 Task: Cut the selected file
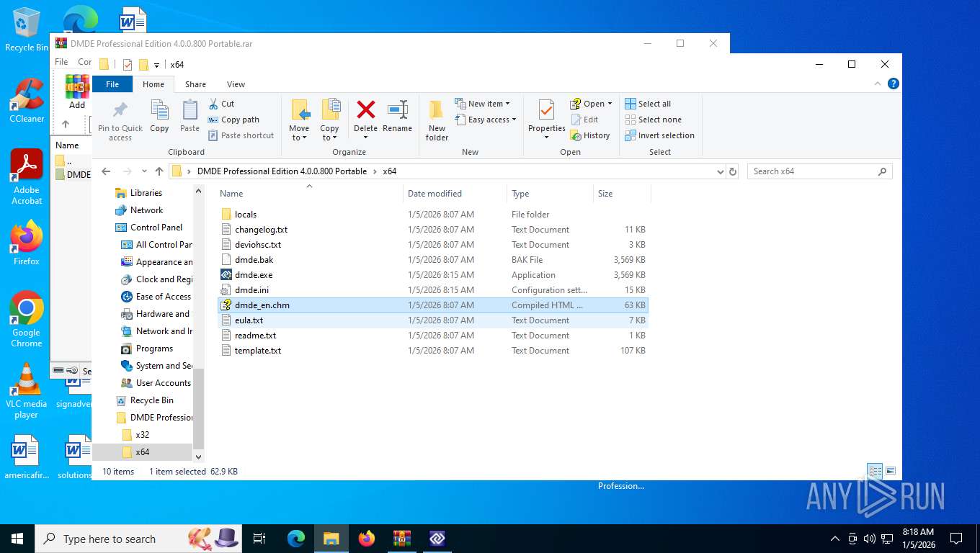221,104
